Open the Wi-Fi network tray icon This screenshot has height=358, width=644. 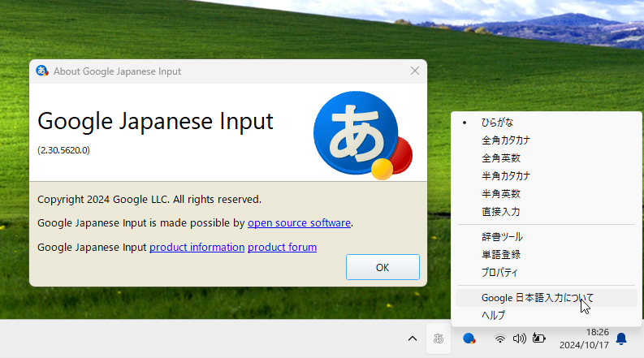click(499, 339)
